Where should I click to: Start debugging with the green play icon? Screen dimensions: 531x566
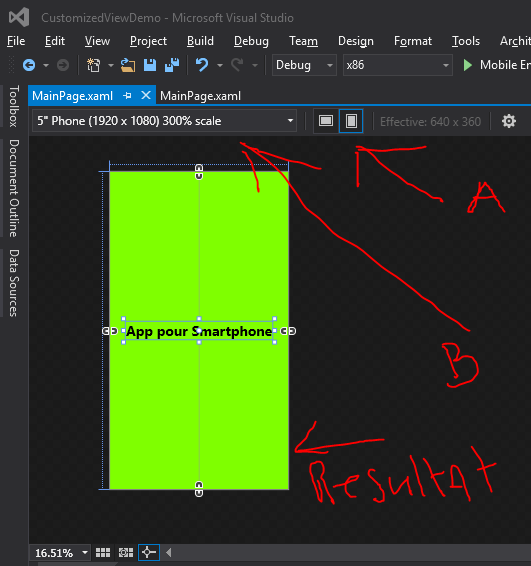(467, 65)
